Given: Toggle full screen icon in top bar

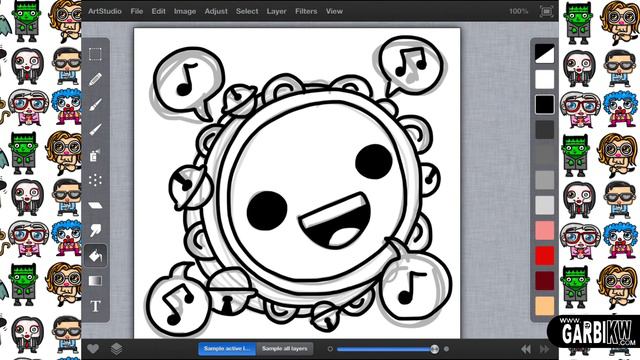Looking at the screenshot, I should click(x=546, y=11).
